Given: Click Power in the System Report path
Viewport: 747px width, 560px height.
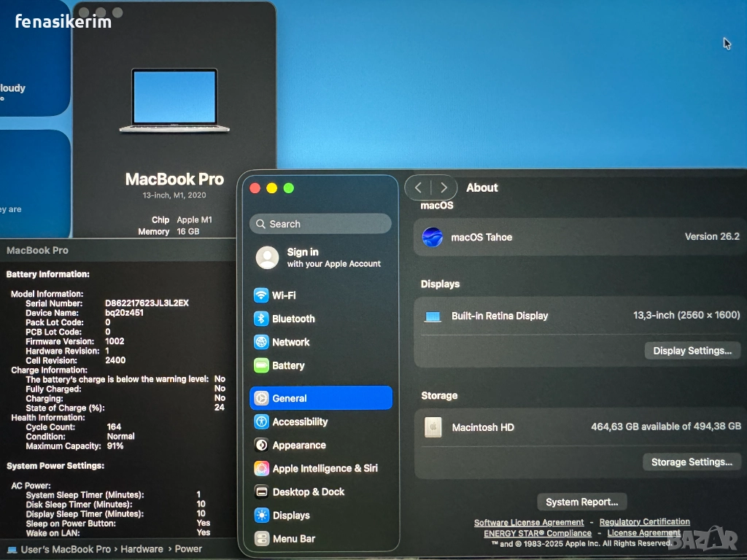Looking at the screenshot, I should pyautogui.click(x=188, y=549).
